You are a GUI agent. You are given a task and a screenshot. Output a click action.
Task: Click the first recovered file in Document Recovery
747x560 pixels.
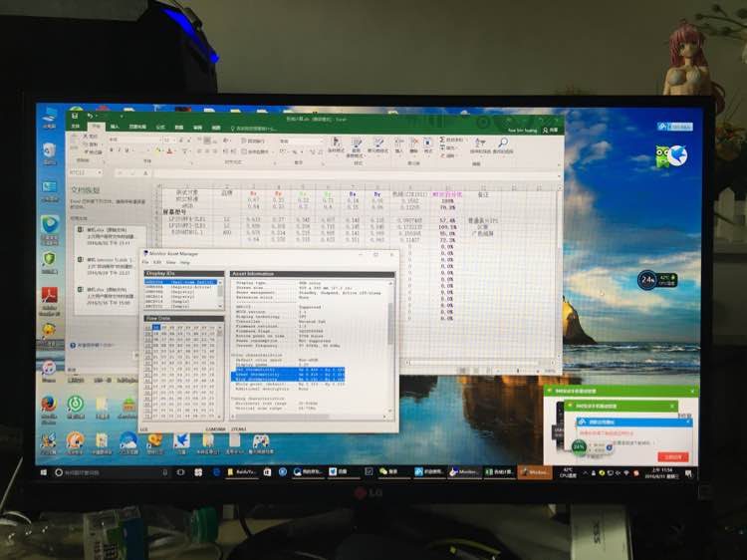tap(111, 235)
